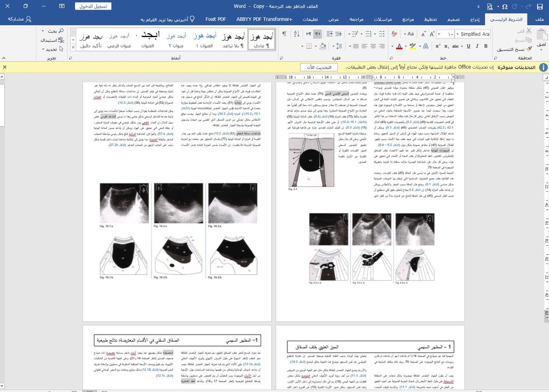
Task: Clear all formatting with the eraser icon
Action: coord(395,34)
